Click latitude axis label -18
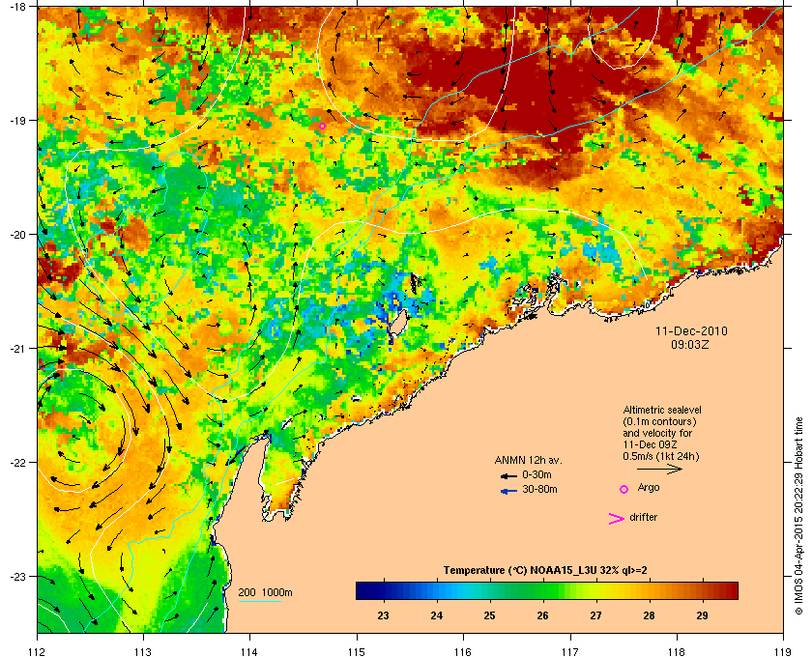The height and width of the screenshot is (657, 812). 17,7
